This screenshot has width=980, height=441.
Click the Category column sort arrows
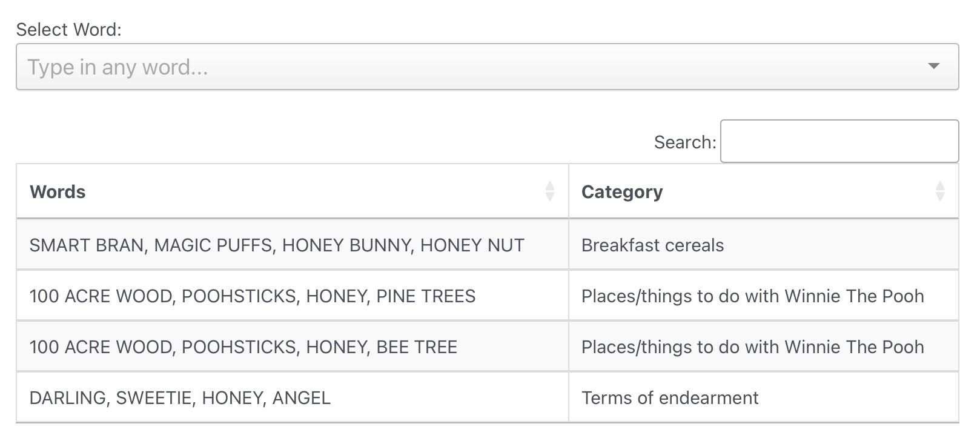[x=939, y=191]
